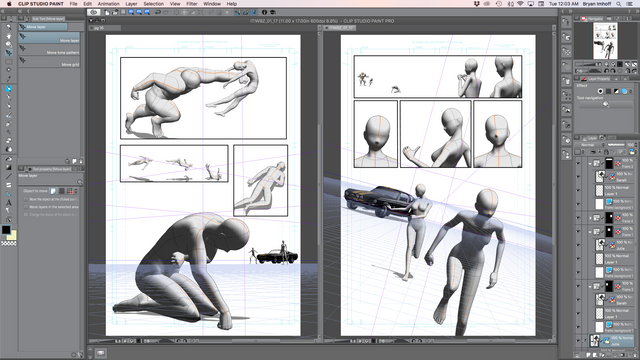
Task: Open the Filter menu
Action: (x=191, y=4)
